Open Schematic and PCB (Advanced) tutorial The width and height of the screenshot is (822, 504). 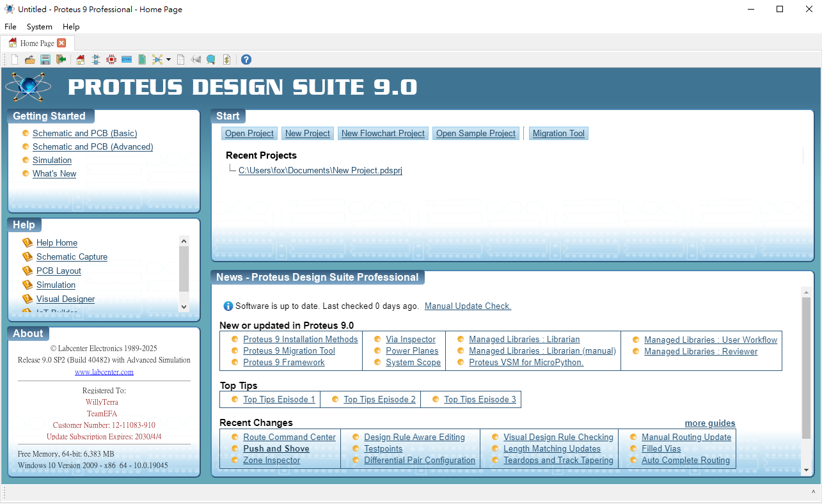point(93,146)
